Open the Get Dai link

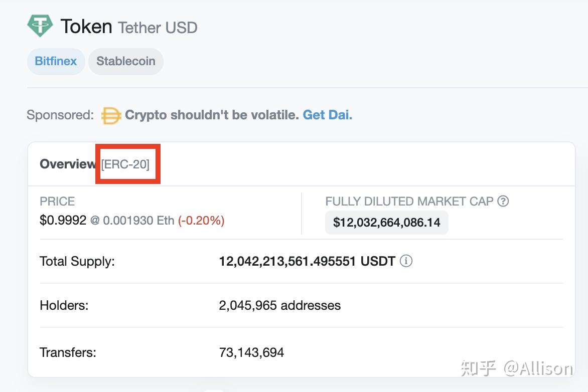tap(327, 115)
